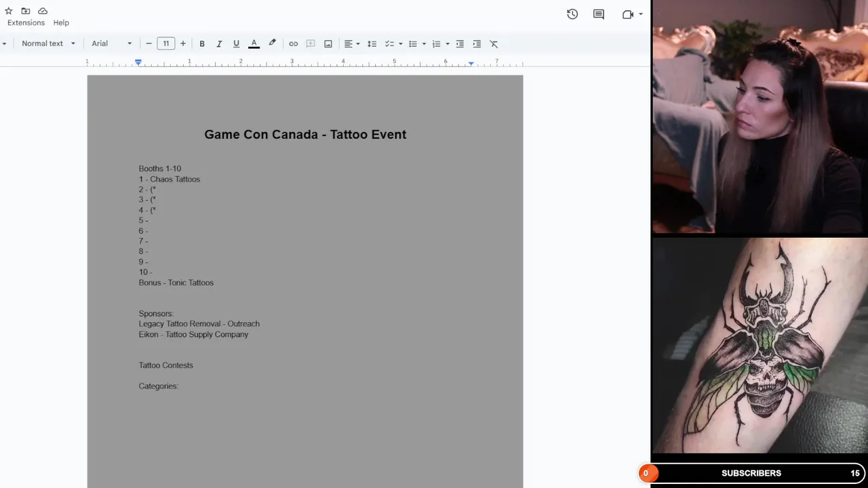Viewport: 868px width, 488px height.
Task: Click the left indent ruler marker
Action: [x=138, y=62]
